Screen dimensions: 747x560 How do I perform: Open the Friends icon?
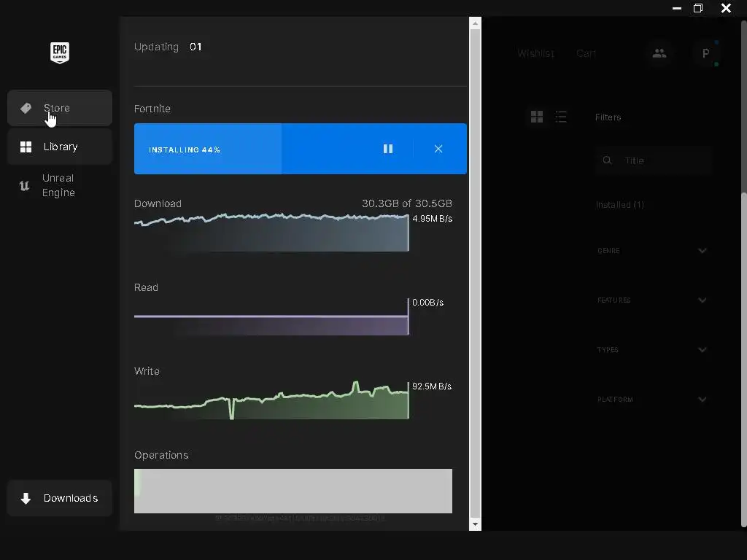point(659,53)
